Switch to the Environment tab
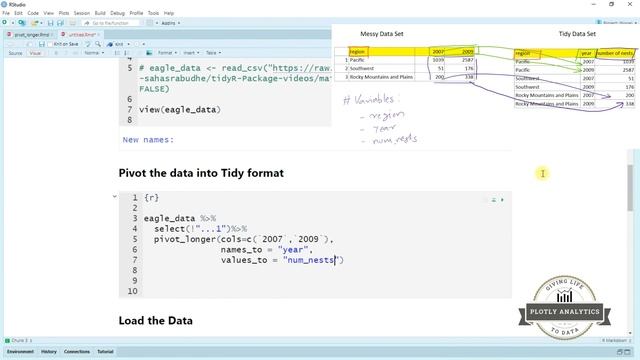640x360 pixels. (x=20, y=351)
